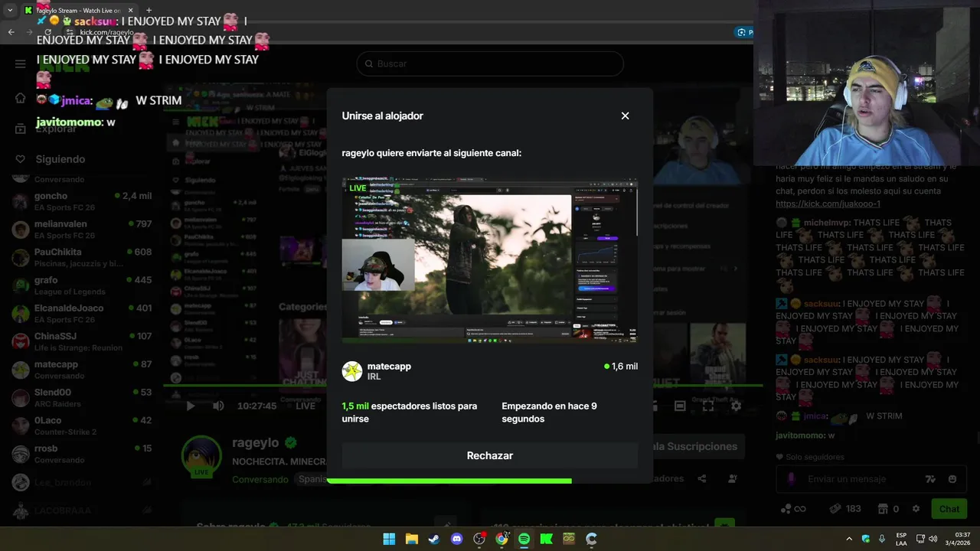The image size is (980, 551).
Task: Select the rageylo Stream browser tab
Action: coord(78,11)
